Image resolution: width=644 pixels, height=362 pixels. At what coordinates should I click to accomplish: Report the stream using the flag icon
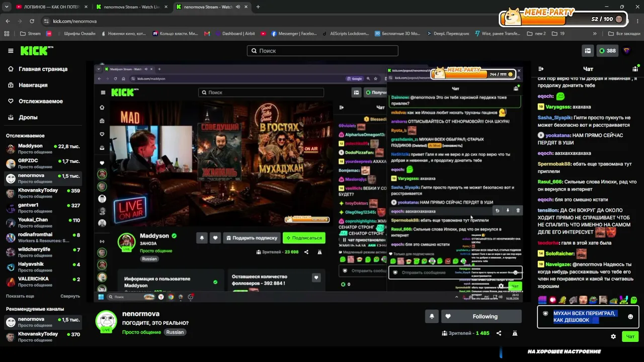click(x=515, y=333)
